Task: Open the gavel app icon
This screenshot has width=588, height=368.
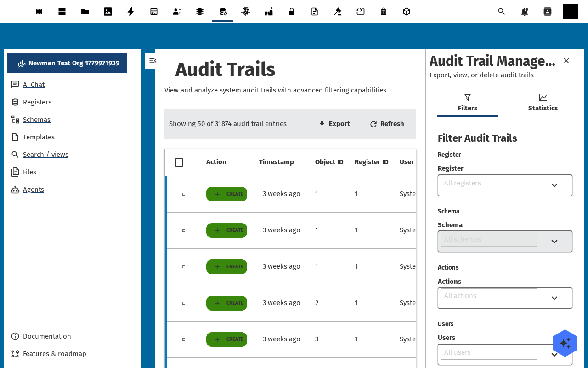Action: pos(338,11)
